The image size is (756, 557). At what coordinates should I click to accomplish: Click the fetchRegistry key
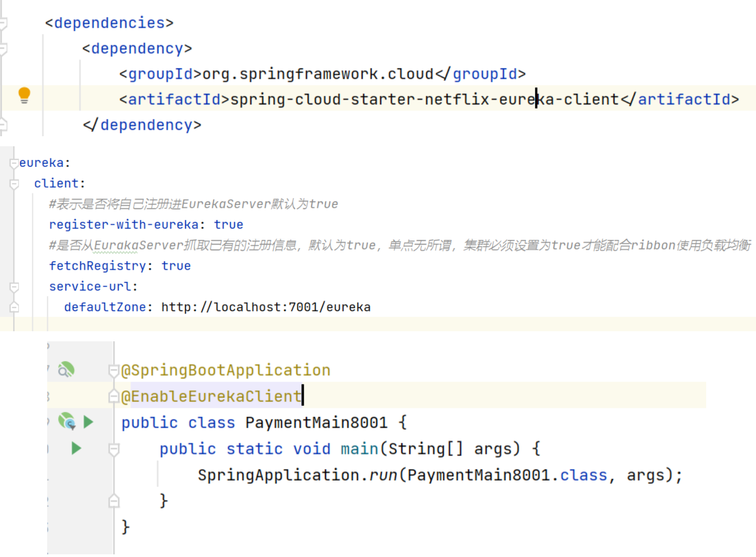(98, 266)
